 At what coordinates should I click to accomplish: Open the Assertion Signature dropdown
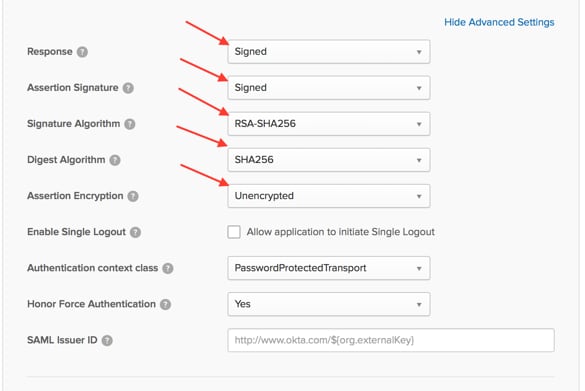tap(329, 88)
